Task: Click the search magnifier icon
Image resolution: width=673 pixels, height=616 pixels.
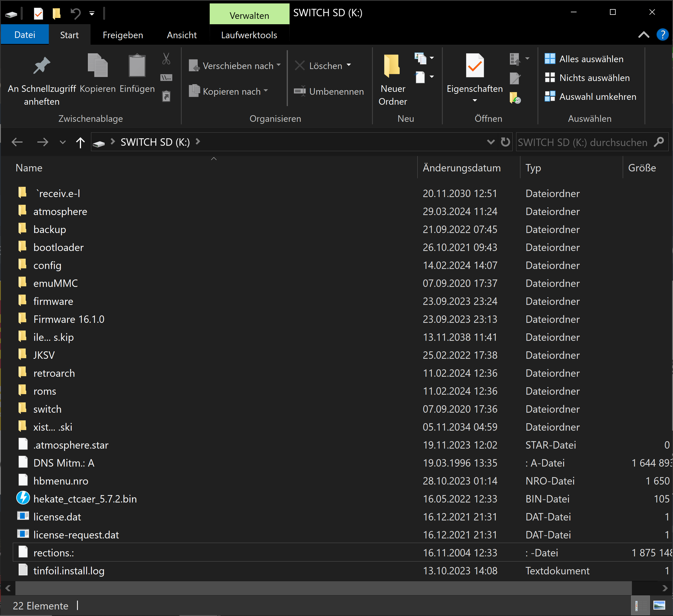Action: click(x=659, y=142)
